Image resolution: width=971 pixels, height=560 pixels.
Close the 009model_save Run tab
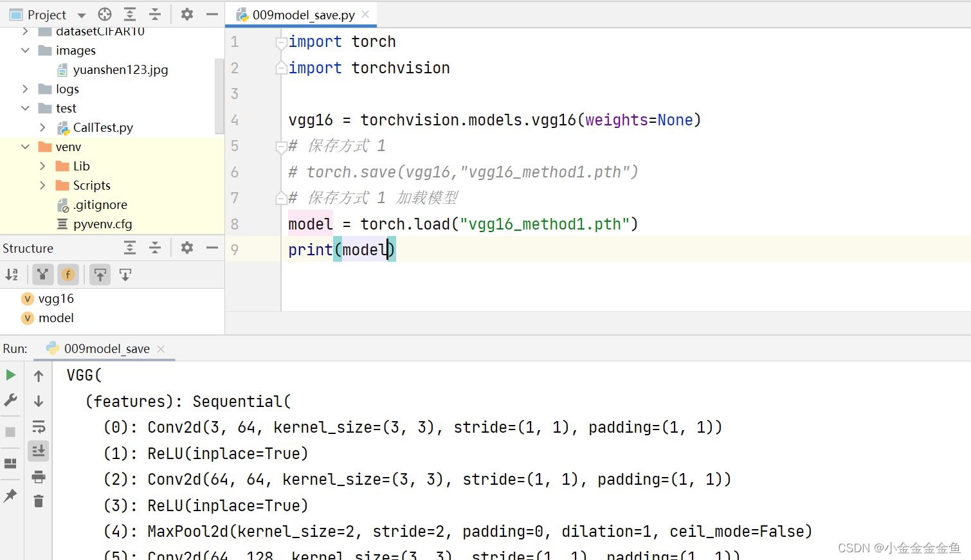click(161, 348)
